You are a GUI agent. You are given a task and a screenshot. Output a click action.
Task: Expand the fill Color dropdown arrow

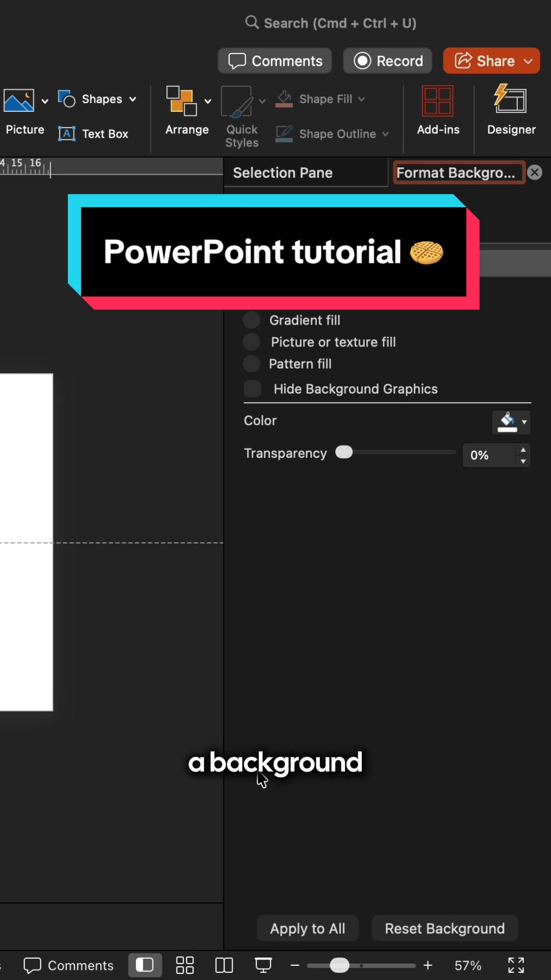524,422
